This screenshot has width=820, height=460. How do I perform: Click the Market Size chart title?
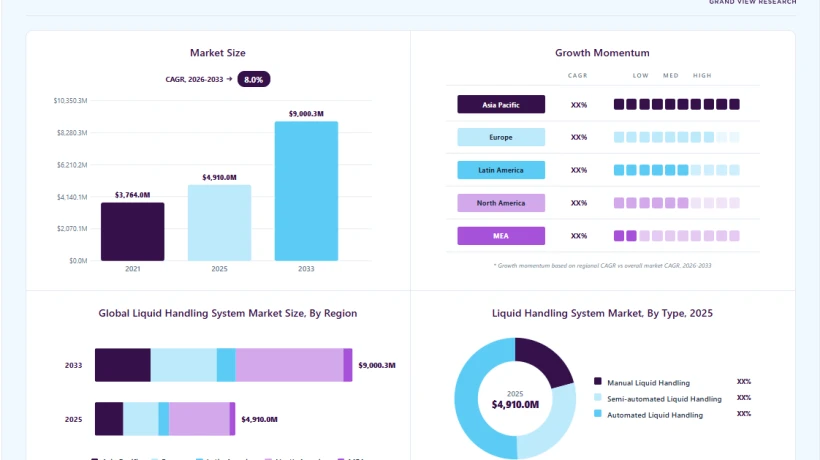(218, 53)
